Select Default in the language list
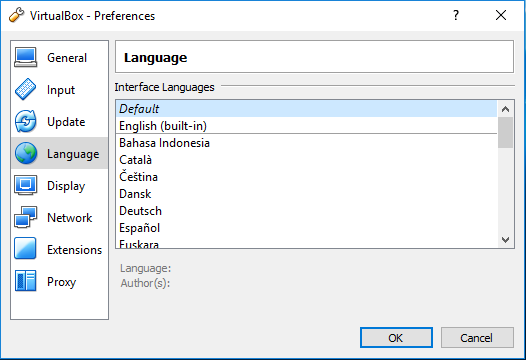526x360 pixels. point(306,109)
